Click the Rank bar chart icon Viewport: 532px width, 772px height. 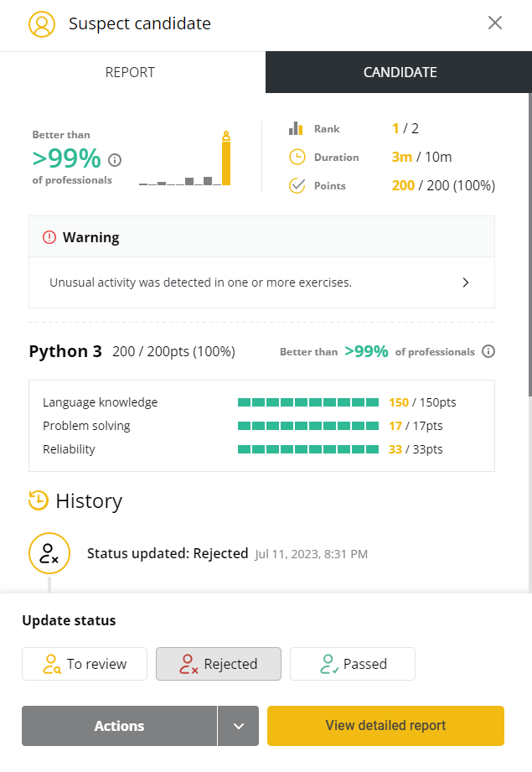pos(296,128)
